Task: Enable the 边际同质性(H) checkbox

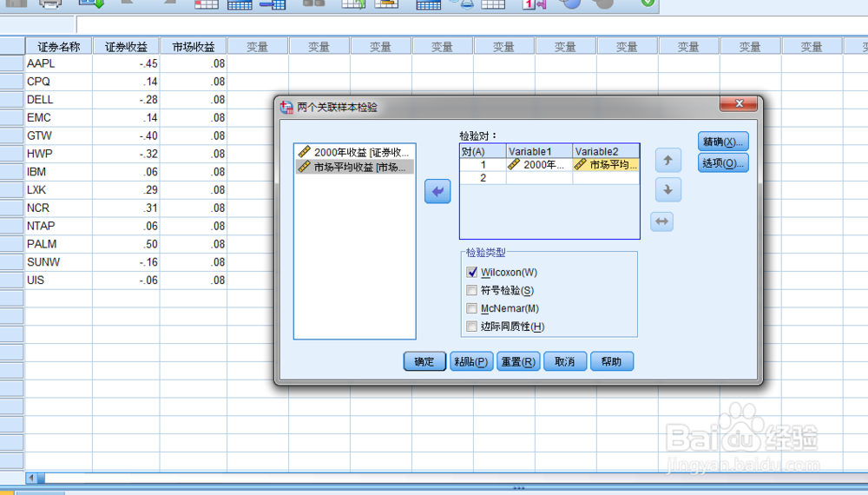Action: tap(471, 327)
